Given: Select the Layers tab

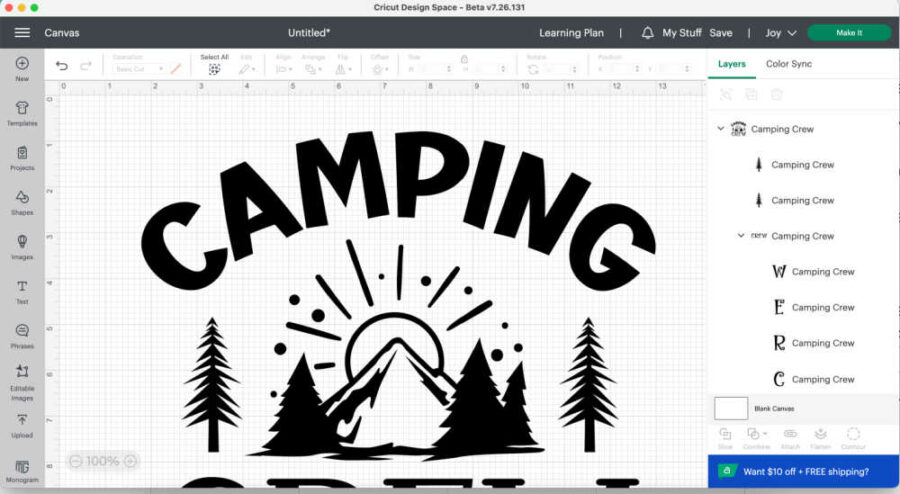Looking at the screenshot, I should click(x=731, y=64).
